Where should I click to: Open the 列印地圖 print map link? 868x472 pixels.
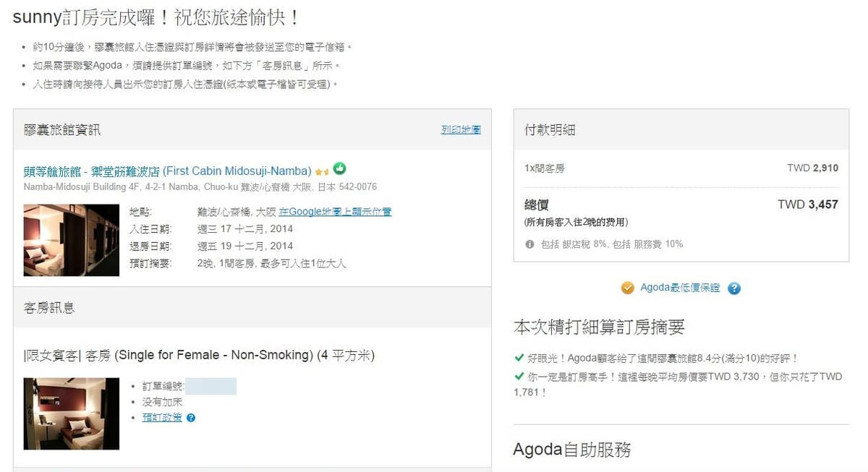pyautogui.click(x=461, y=130)
